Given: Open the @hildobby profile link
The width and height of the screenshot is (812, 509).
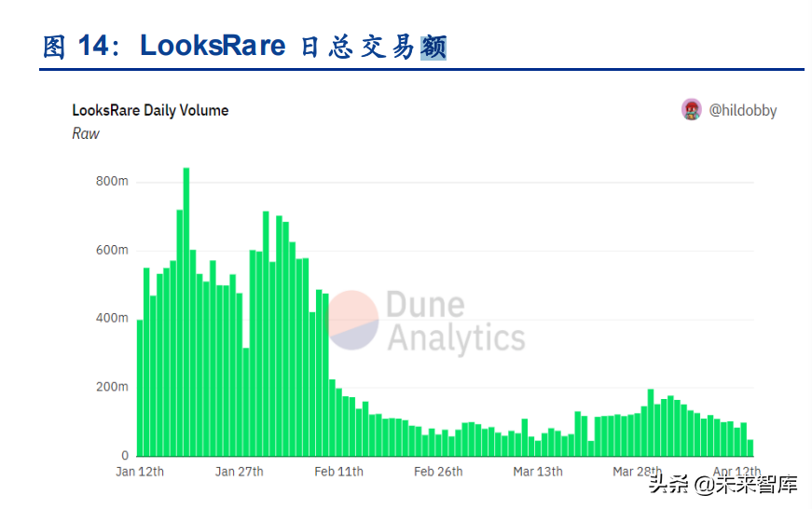Looking at the screenshot, I should pos(743,110).
